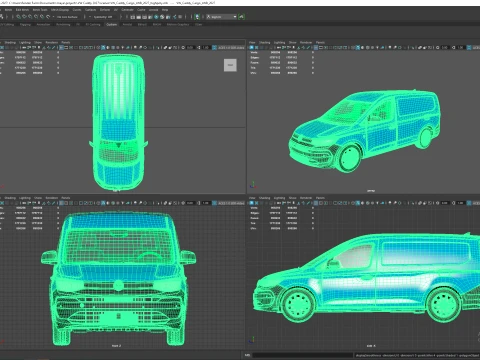Choose Wireframe shading in top view panel
This screenshot has height=360, width=480.
pyautogui.click(x=98, y=47)
